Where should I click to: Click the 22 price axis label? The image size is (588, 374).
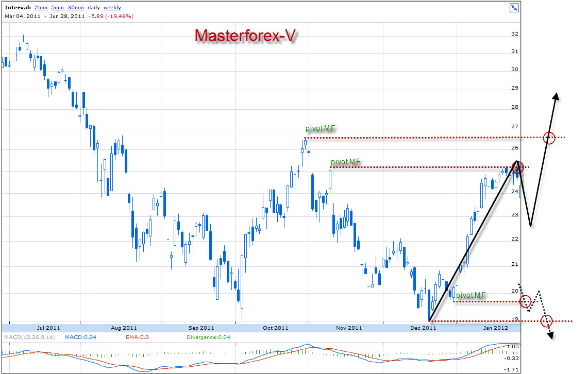pyautogui.click(x=515, y=239)
